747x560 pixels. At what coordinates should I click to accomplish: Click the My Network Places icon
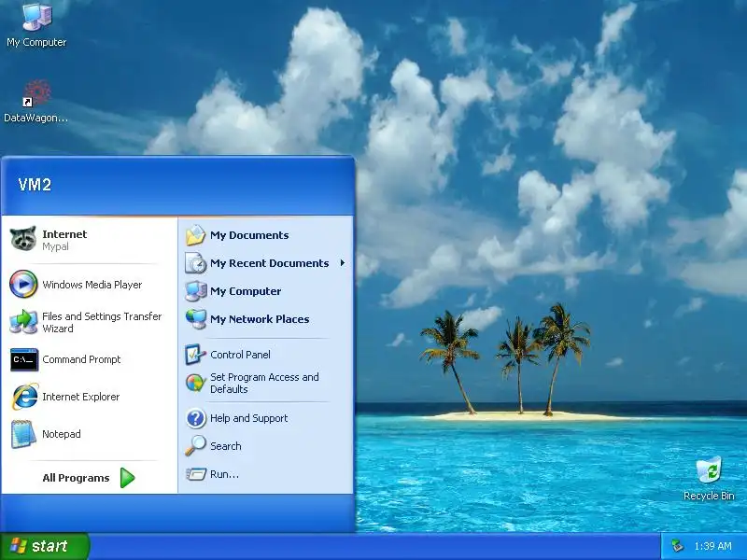point(195,318)
